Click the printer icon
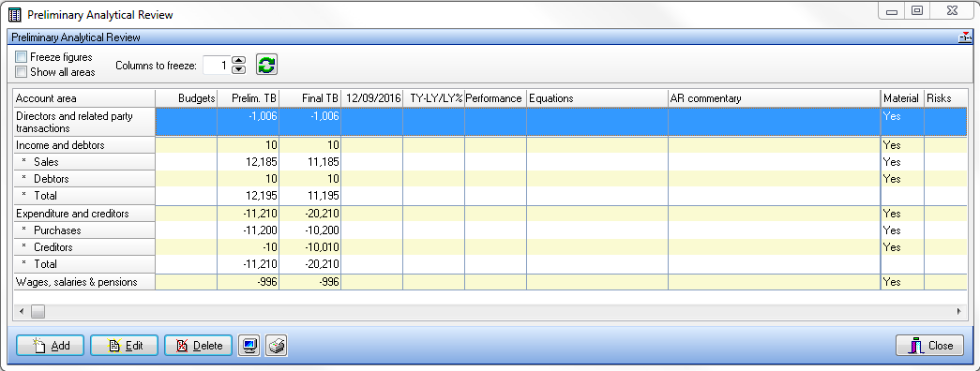This screenshot has height=371, width=980. coord(277,346)
